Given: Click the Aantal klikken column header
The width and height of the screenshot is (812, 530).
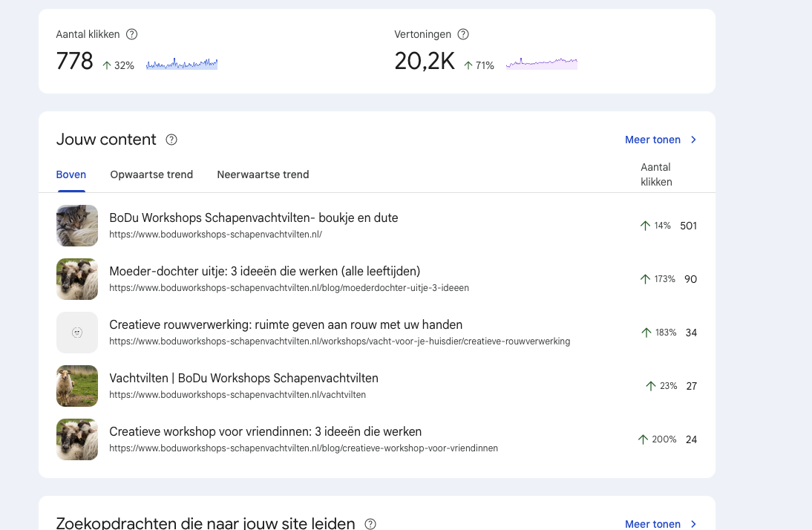Looking at the screenshot, I should pos(656,174).
